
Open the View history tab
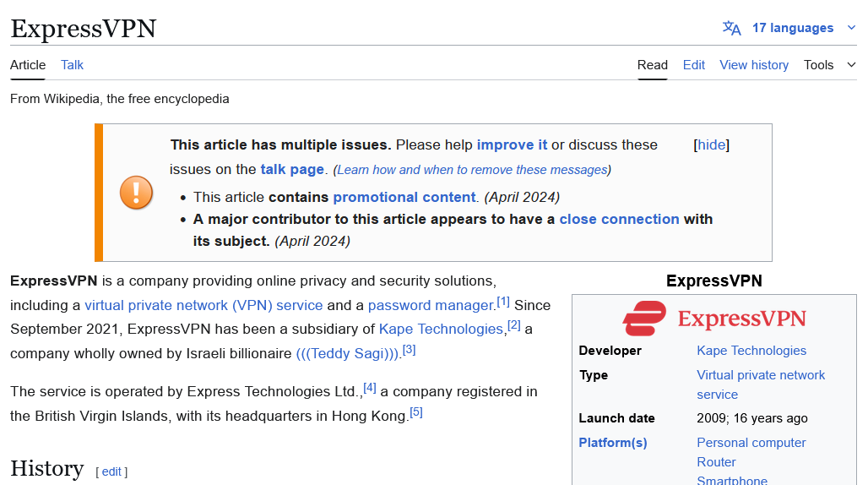point(754,65)
